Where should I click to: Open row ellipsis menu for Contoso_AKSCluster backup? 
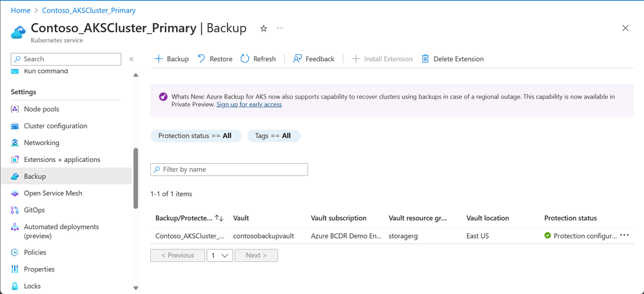pyautogui.click(x=624, y=236)
